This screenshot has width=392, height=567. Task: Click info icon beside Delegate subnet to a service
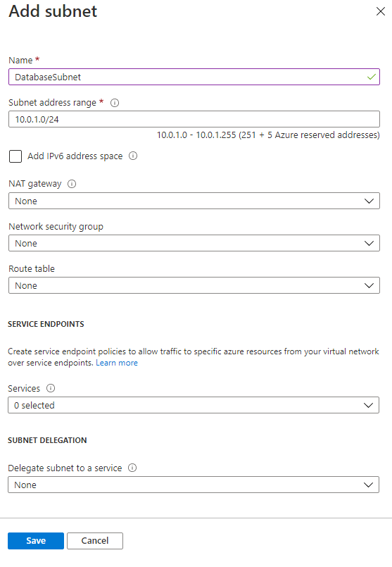point(132,468)
